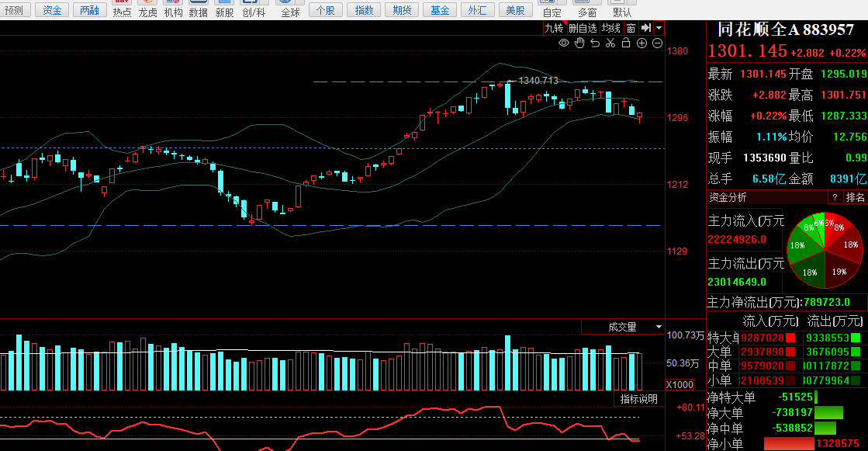868x451 pixels.
Task: Open the 机构 institutions toolbar icon
Action: 173,9
